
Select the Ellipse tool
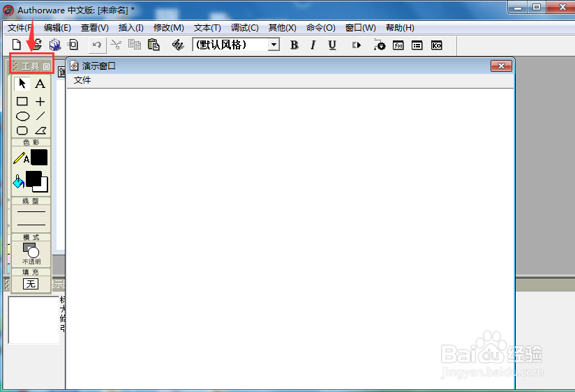pyautogui.click(x=23, y=116)
